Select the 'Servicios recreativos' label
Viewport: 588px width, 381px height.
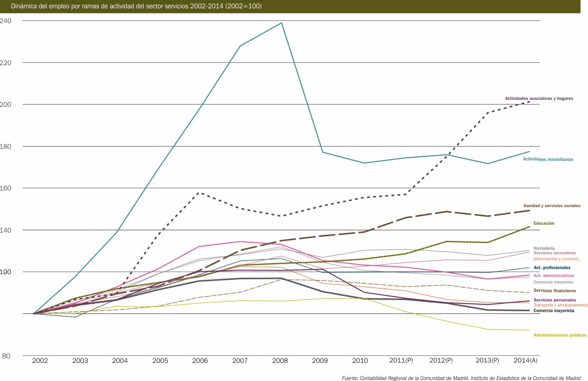(554, 253)
